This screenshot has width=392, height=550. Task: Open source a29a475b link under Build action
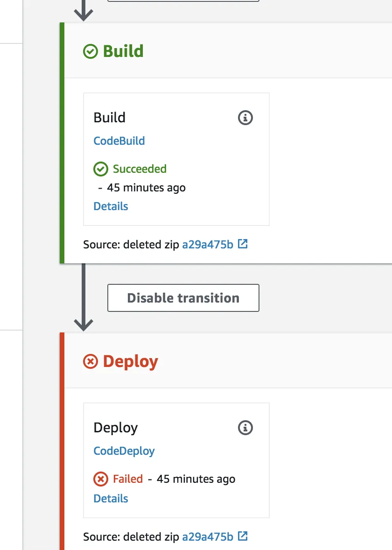[208, 244]
